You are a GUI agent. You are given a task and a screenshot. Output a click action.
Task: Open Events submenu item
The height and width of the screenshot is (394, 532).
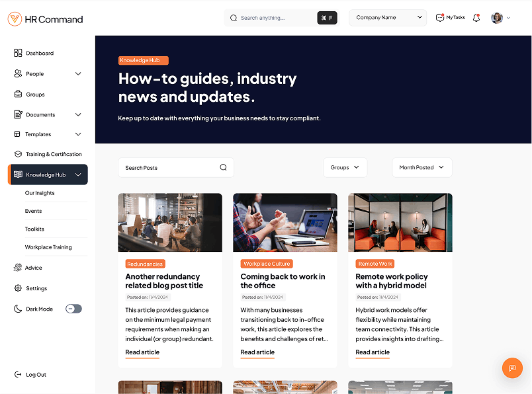33,211
